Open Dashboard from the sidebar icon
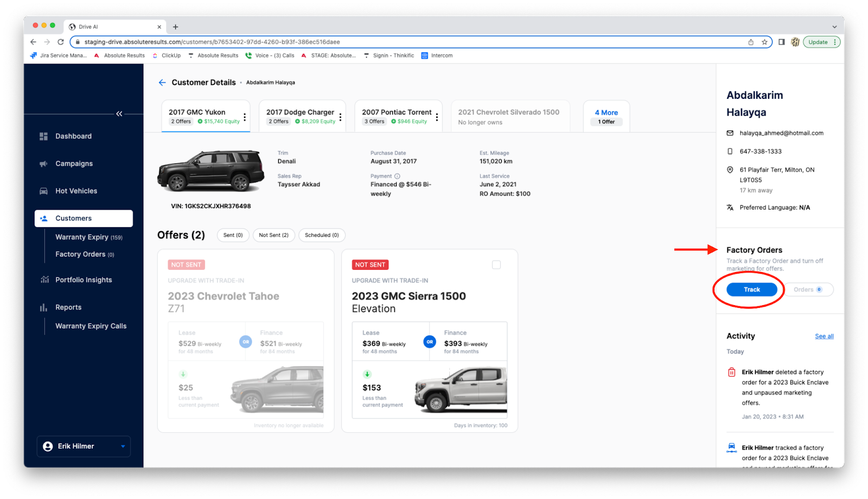 click(44, 136)
